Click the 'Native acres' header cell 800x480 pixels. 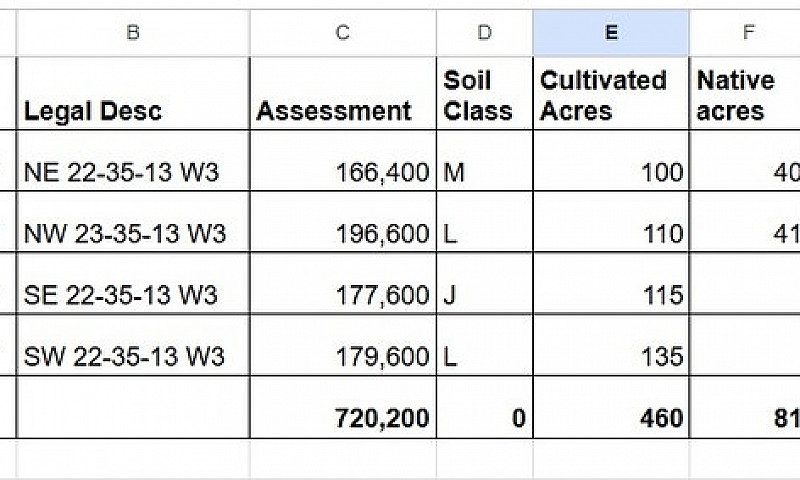(x=745, y=93)
